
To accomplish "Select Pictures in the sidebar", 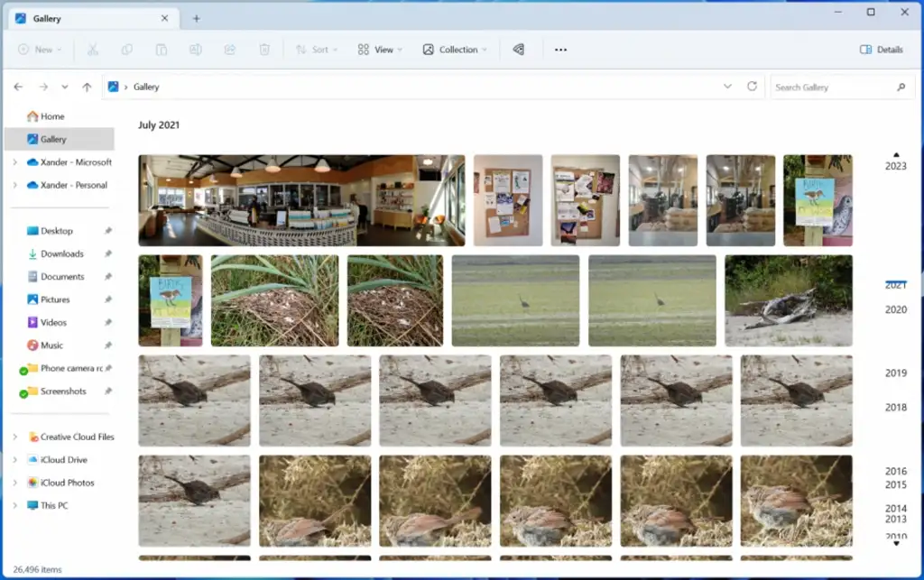I will pos(56,299).
